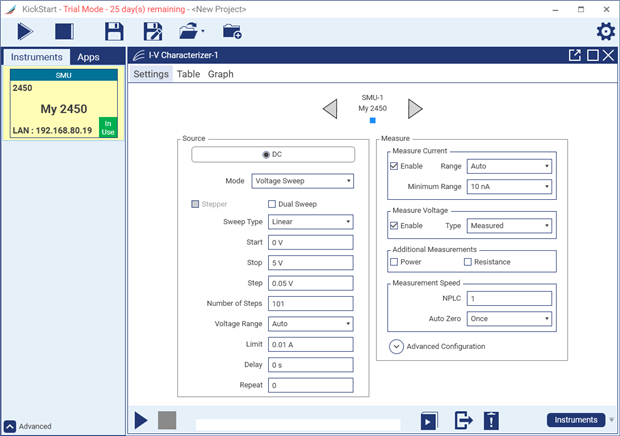620x436 pixels.
Task: Pop out the I-V Characterizer window
Action: pyautogui.click(x=575, y=56)
